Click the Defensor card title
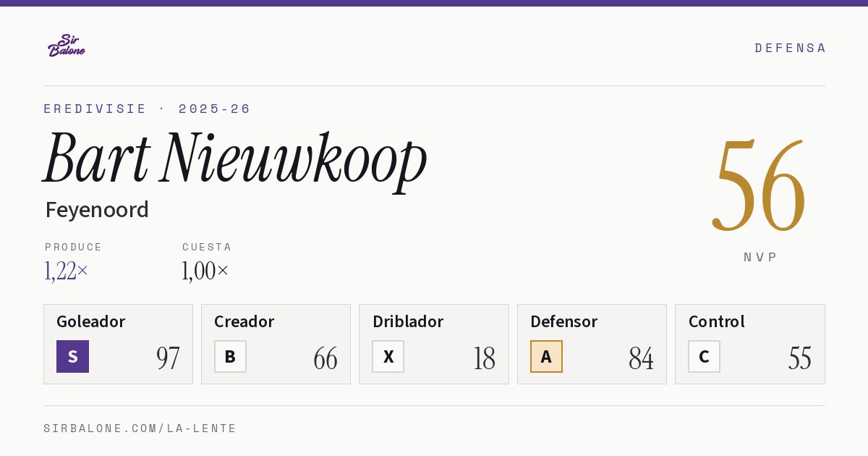Screen dimensions: 868x456 coord(564,321)
